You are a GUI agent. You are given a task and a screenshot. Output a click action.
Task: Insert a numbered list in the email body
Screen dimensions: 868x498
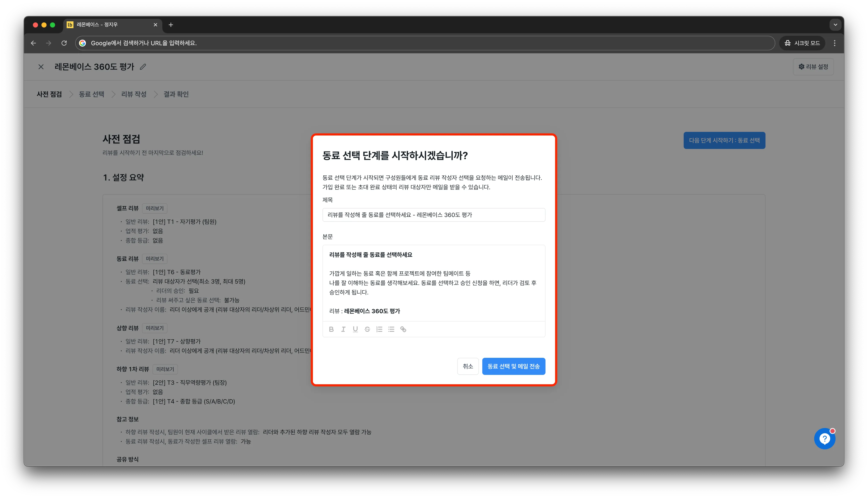[x=379, y=329]
